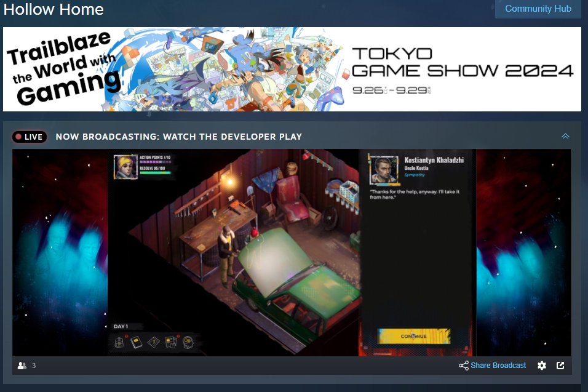Click the green Resolve bar

pos(155,173)
